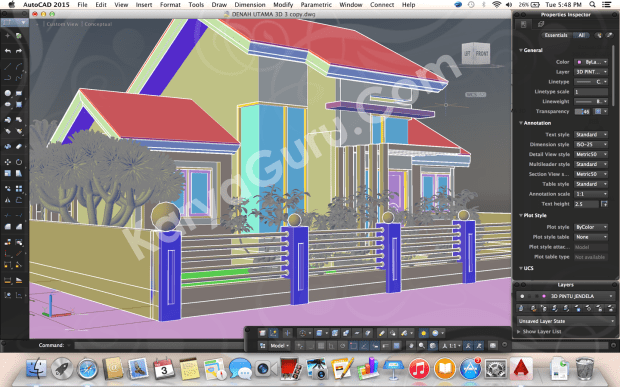
Task: Toggle annotation visibility in status bar
Action: (468, 346)
